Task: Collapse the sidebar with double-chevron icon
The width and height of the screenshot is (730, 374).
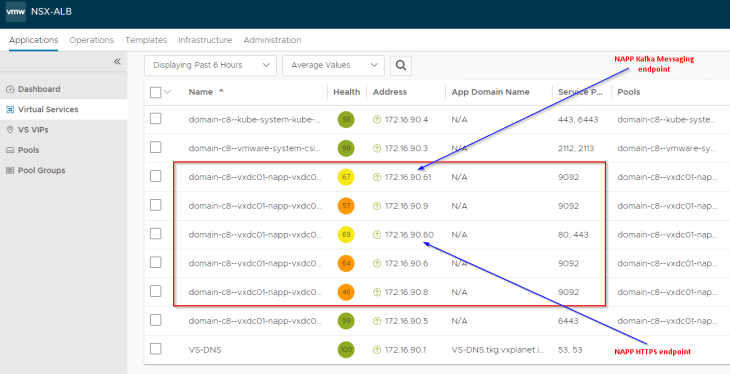Action: click(x=117, y=61)
